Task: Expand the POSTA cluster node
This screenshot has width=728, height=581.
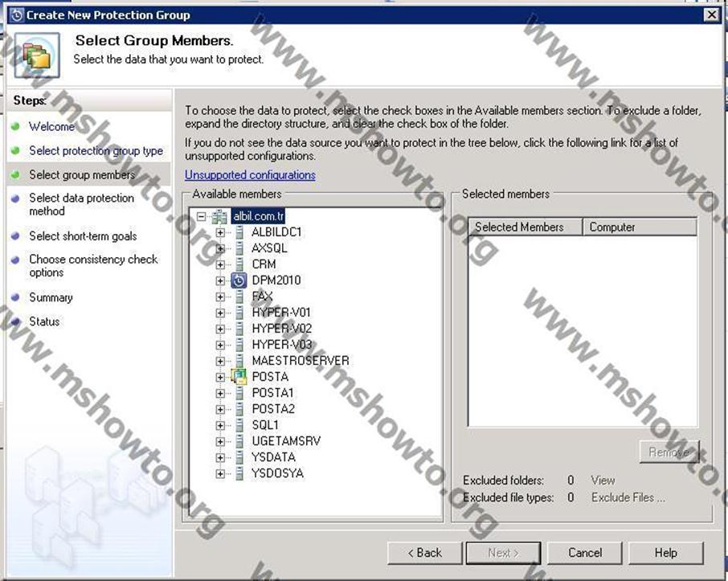Action: (x=220, y=377)
